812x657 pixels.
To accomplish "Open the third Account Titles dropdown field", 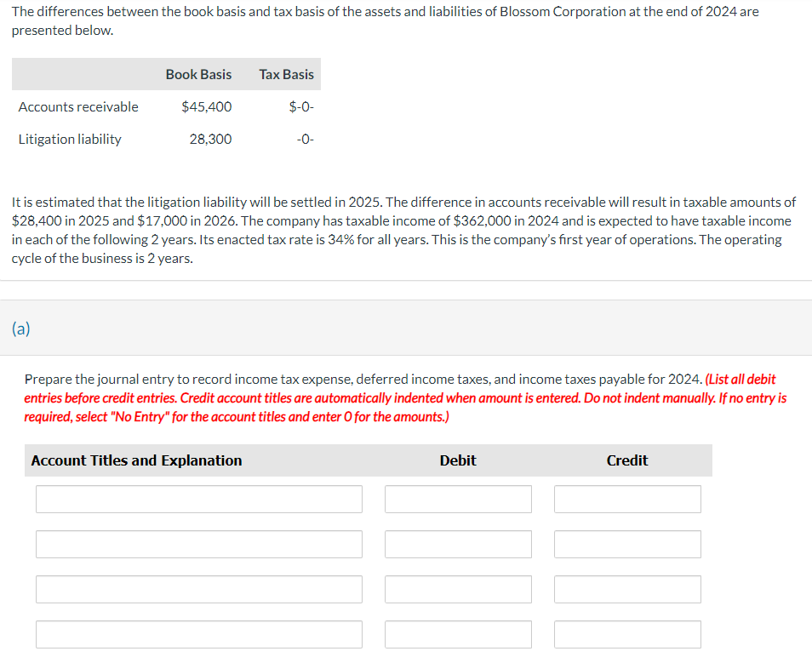I will [198, 589].
